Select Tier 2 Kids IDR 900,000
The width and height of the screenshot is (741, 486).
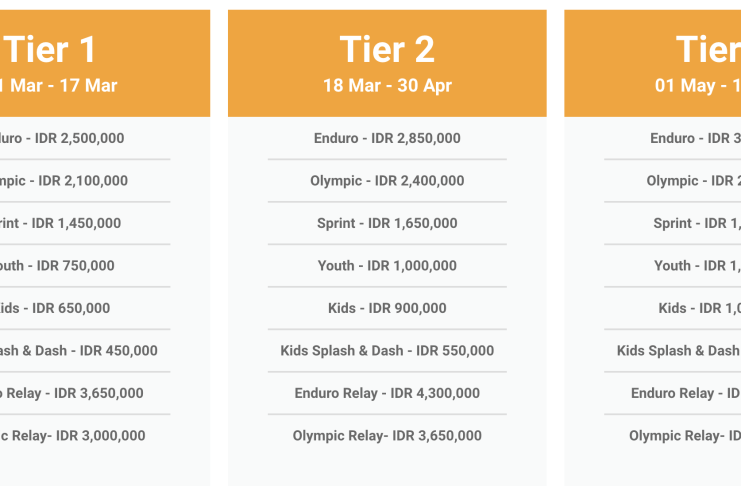pyautogui.click(x=387, y=308)
